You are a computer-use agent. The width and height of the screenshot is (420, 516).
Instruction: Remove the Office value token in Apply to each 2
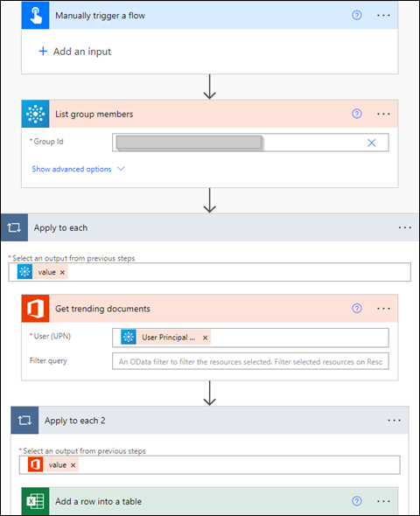click(73, 465)
